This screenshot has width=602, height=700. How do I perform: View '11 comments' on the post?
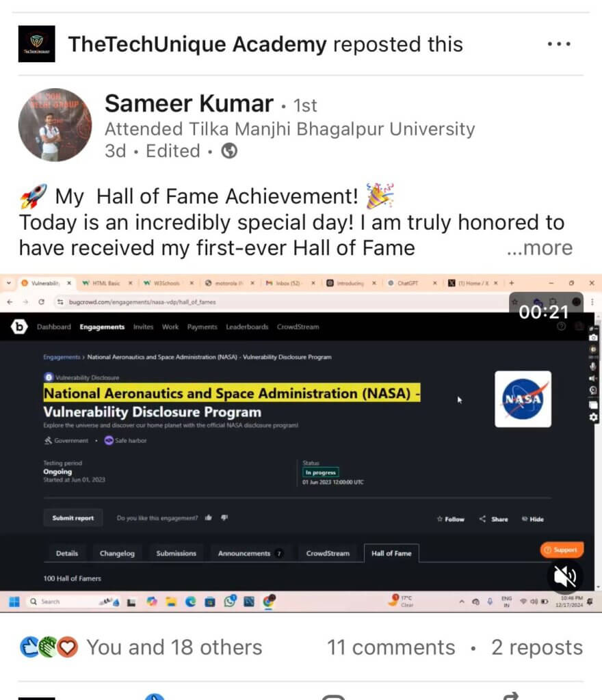tap(391, 647)
